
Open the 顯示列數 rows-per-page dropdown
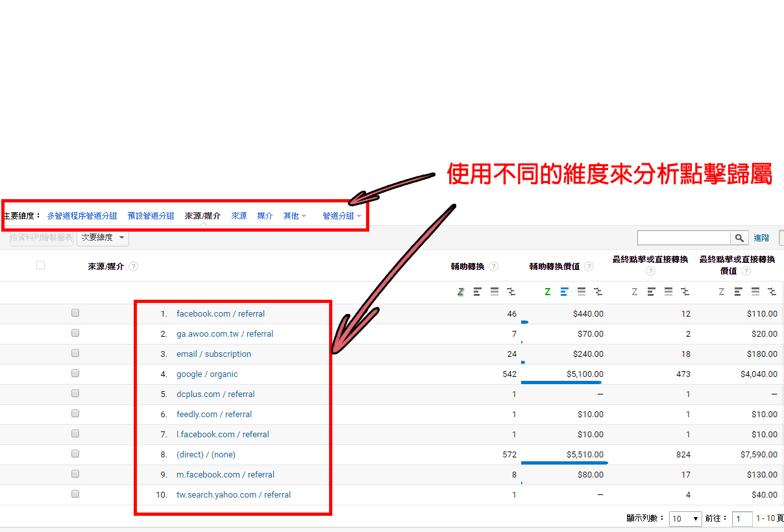point(686,518)
